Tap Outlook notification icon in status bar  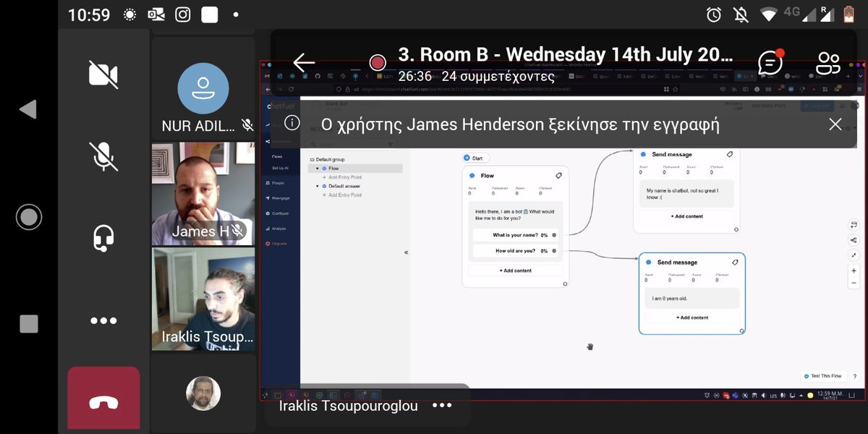pos(156,14)
